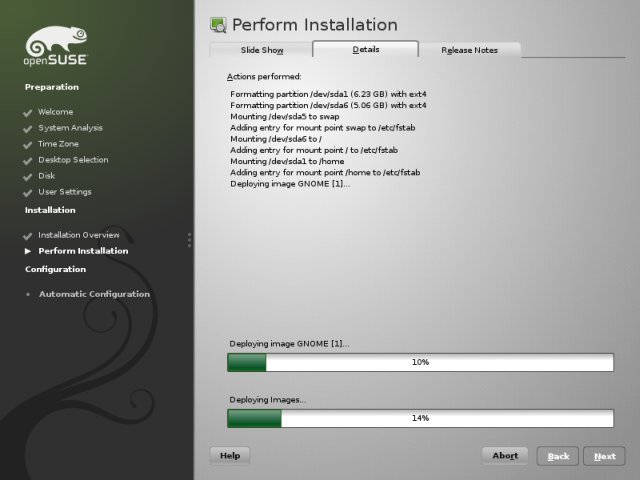Click log line 'Mounting /dev/sda5 to swap'
This screenshot has height=480, width=640.
(284, 116)
